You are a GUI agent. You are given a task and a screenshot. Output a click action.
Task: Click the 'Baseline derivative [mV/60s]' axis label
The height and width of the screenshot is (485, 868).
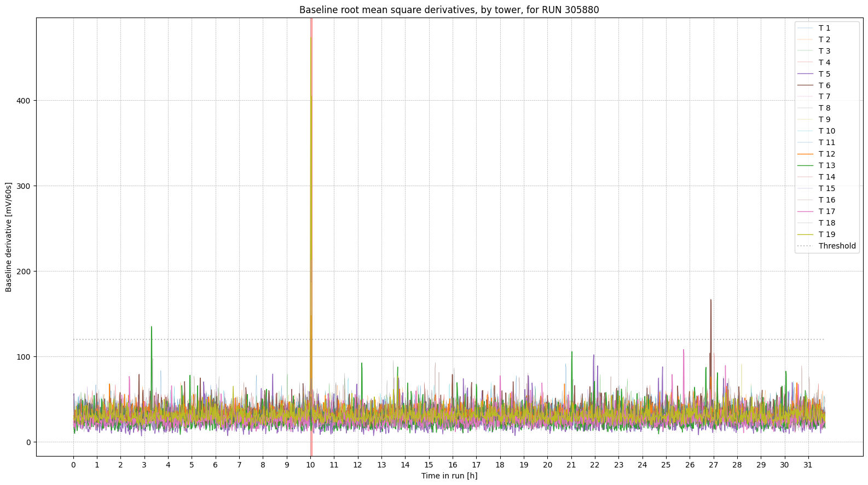coord(9,237)
